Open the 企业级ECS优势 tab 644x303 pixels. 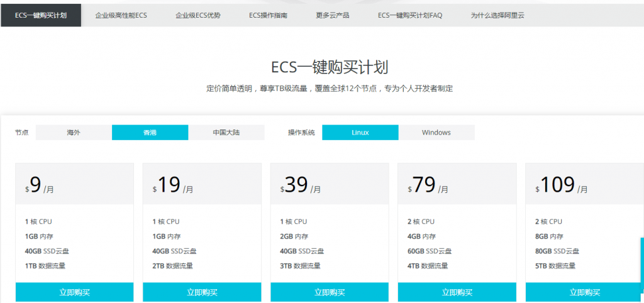pos(198,15)
